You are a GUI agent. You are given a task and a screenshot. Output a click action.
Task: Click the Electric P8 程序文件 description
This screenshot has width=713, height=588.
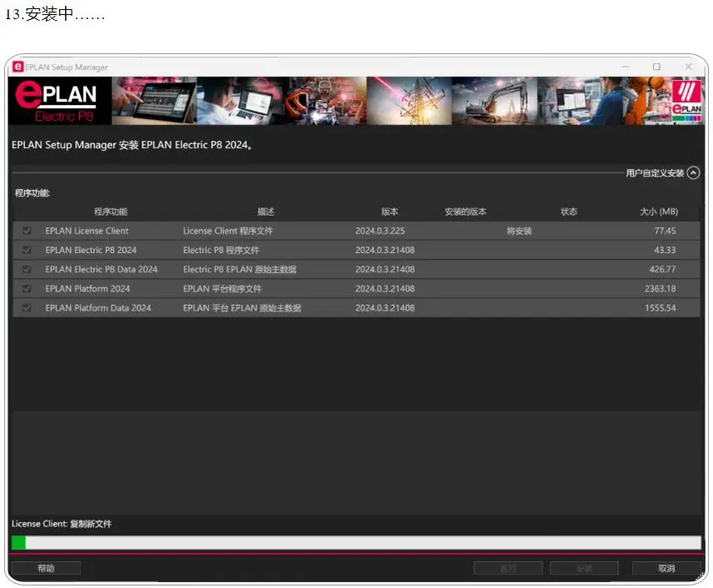point(221,250)
